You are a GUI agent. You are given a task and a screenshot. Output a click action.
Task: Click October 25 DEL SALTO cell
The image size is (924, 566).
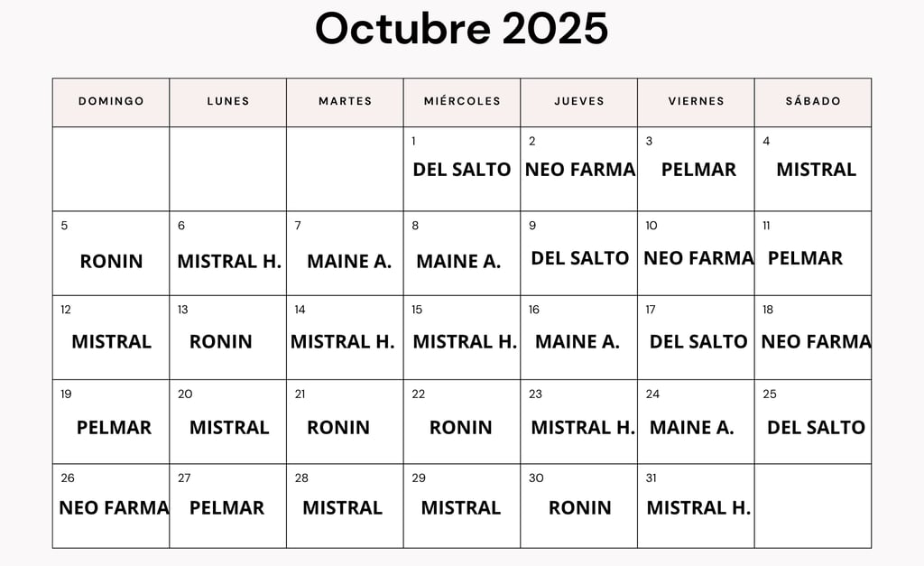pos(815,427)
